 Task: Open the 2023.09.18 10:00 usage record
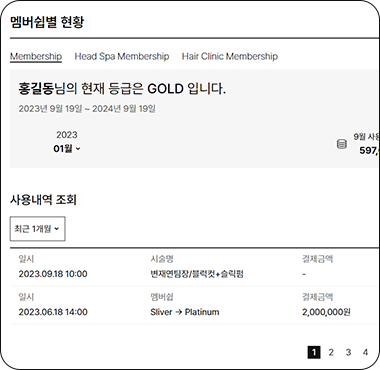point(195,267)
